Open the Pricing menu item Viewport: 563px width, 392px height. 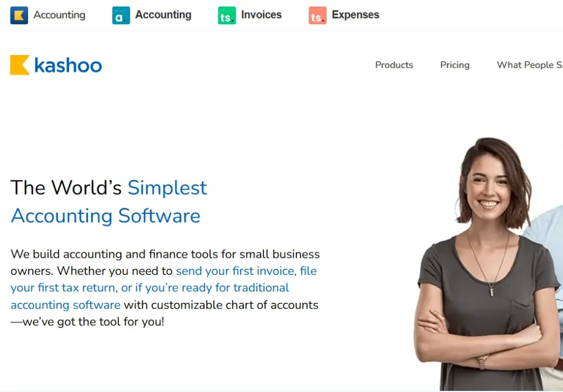point(455,65)
